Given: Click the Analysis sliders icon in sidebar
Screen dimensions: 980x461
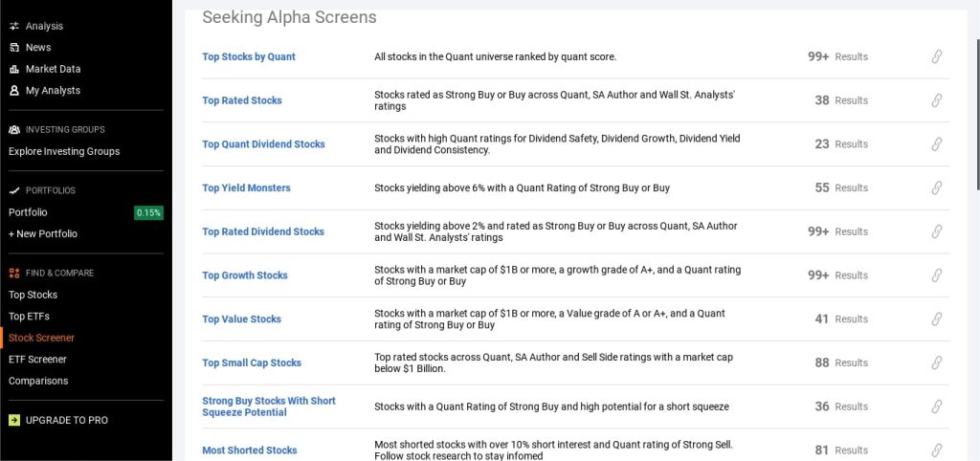Looking at the screenshot, I should point(14,26).
